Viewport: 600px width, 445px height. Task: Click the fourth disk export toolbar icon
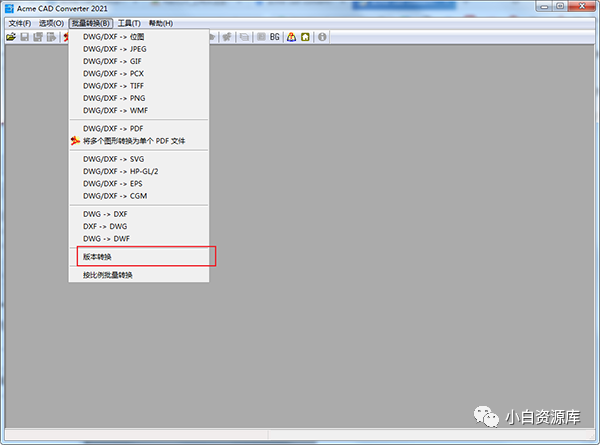[51, 37]
